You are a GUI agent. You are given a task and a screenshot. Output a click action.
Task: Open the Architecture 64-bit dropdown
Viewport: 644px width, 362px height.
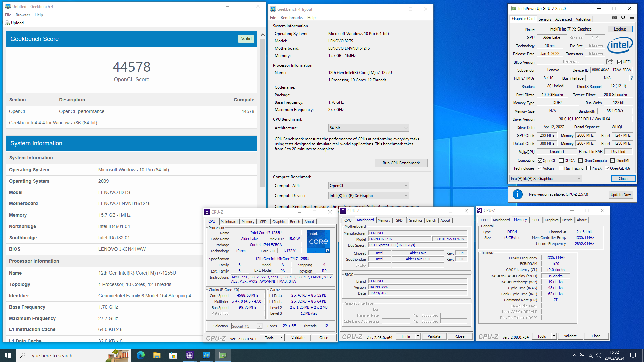click(368, 128)
